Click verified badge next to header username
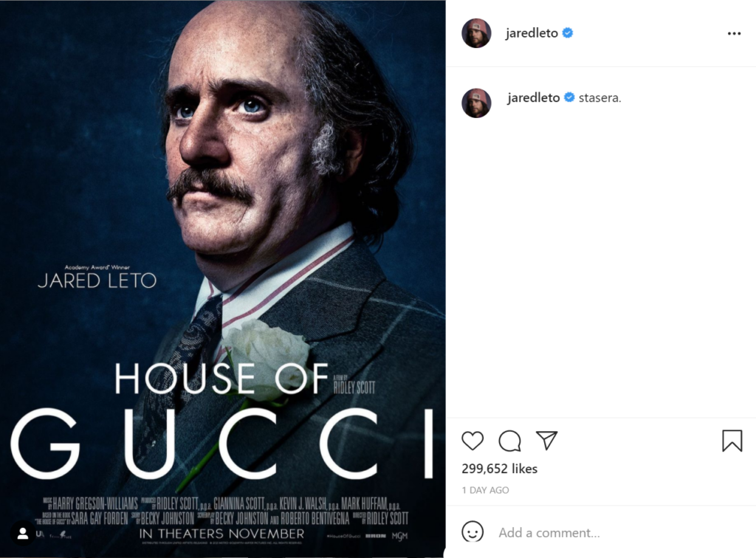The height and width of the screenshot is (558, 756). (x=568, y=32)
